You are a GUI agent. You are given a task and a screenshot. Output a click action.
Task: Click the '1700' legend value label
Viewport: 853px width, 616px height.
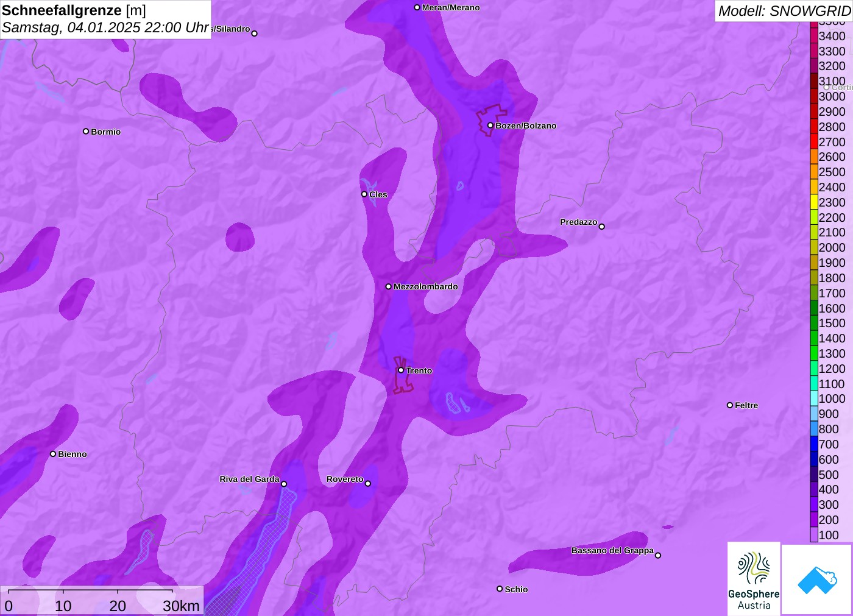point(832,293)
